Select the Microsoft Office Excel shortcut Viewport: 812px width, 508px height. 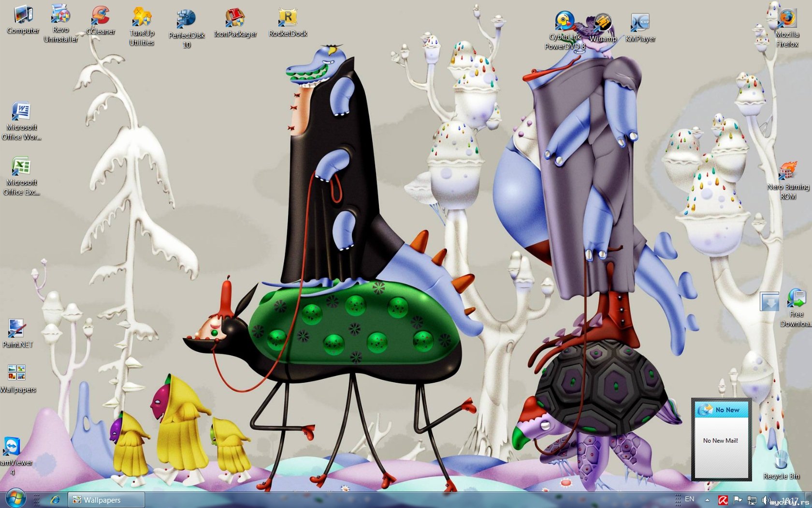tap(21, 177)
